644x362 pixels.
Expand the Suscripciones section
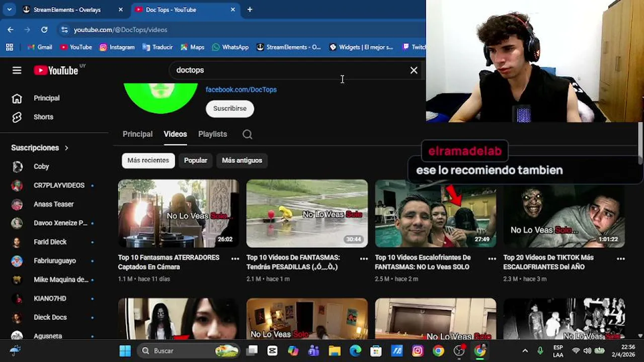40,148
